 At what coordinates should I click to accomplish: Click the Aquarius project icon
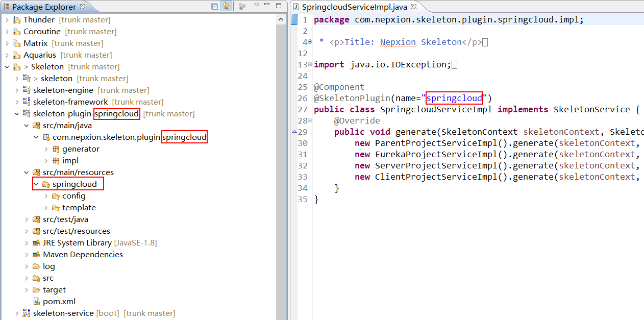(x=17, y=55)
